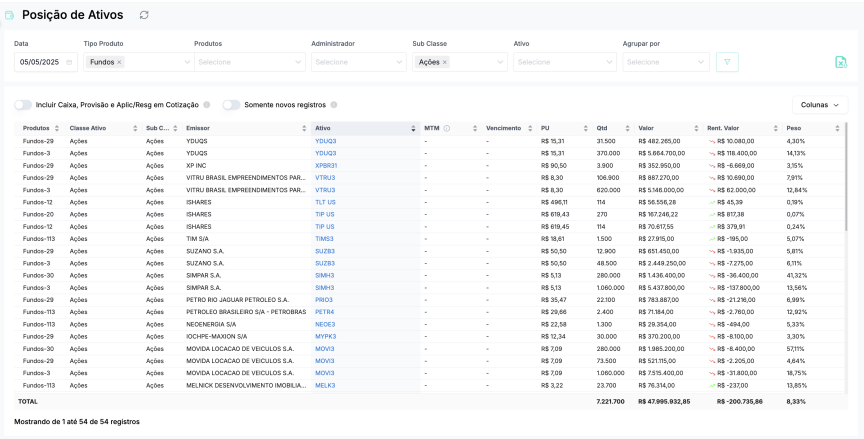Sort by PU column arrows

tap(585, 128)
